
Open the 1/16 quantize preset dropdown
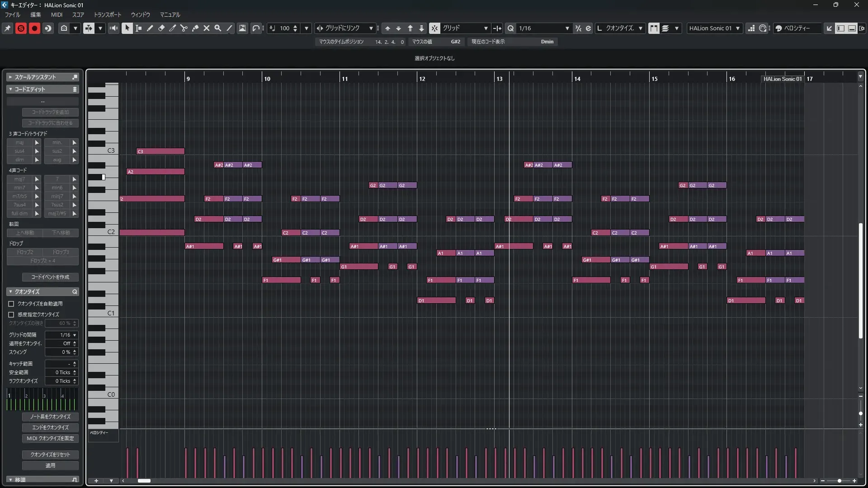coord(567,28)
